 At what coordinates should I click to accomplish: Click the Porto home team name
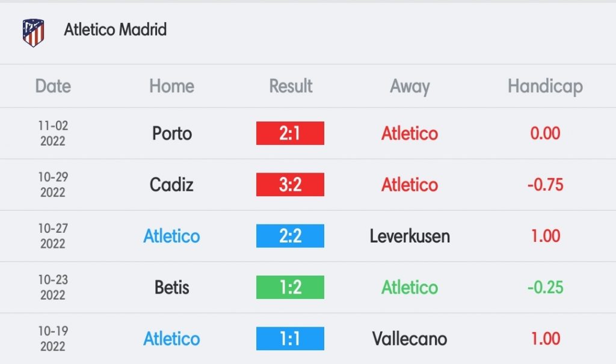[172, 134]
